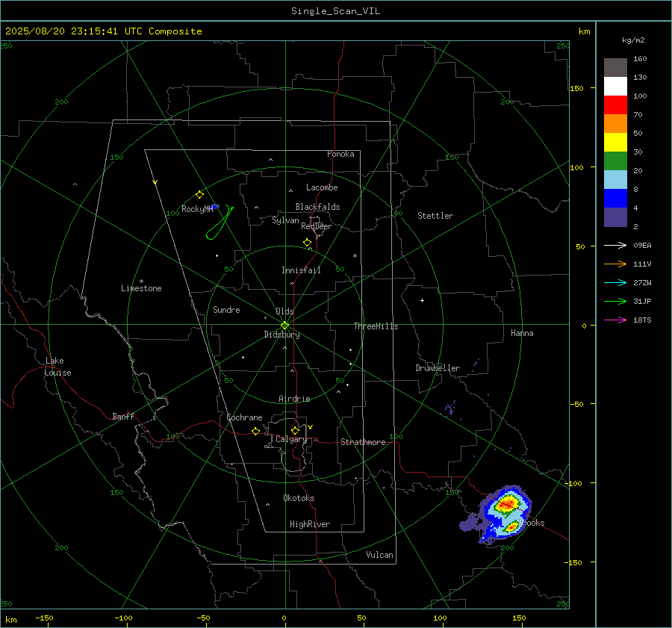Click the Lacombe label
Image resolution: width=672 pixels, height=628 pixels.
pyautogui.click(x=322, y=187)
